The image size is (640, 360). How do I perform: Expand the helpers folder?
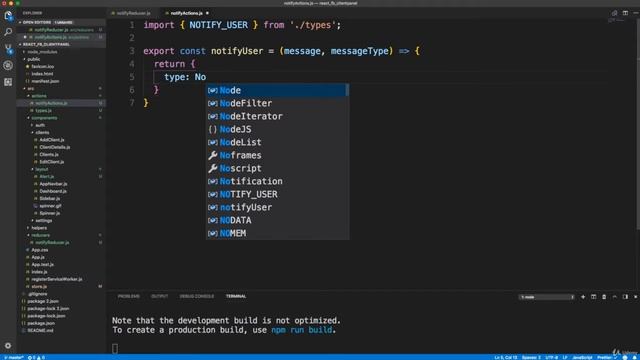tap(39, 228)
